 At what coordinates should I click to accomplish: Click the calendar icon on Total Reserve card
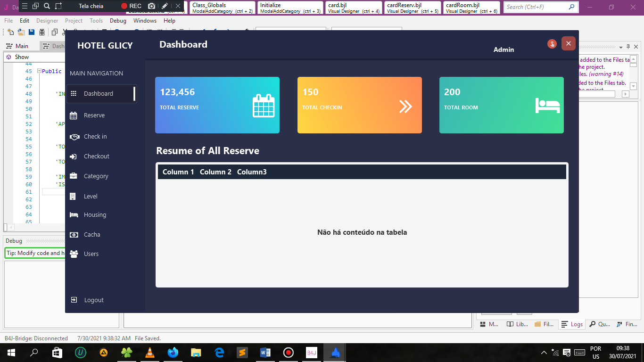point(264,106)
